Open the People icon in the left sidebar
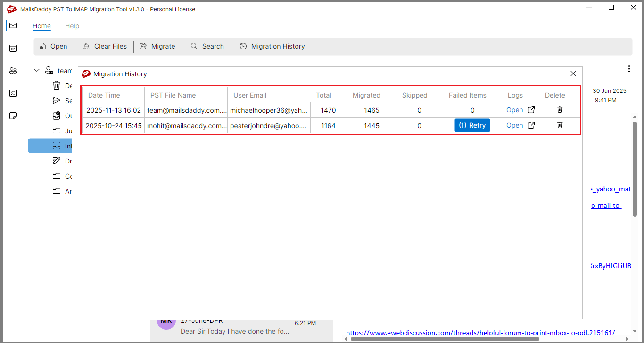This screenshot has width=644, height=343. [x=13, y=70]
